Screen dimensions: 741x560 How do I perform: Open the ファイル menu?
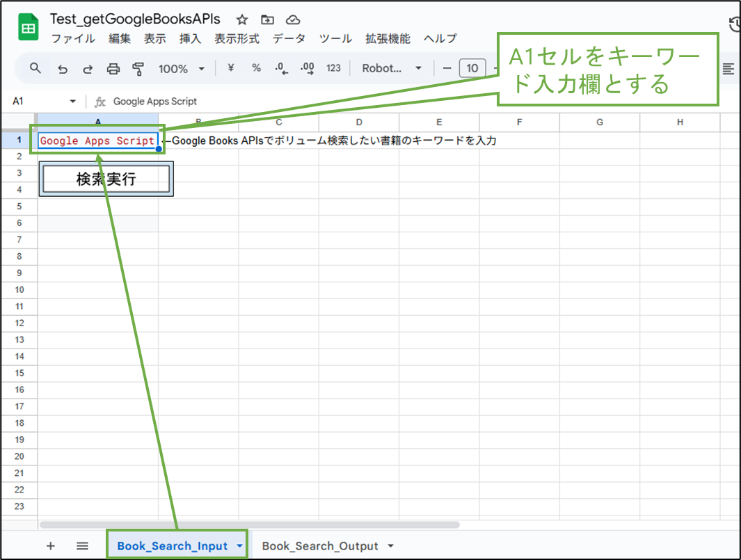(73, 39)
